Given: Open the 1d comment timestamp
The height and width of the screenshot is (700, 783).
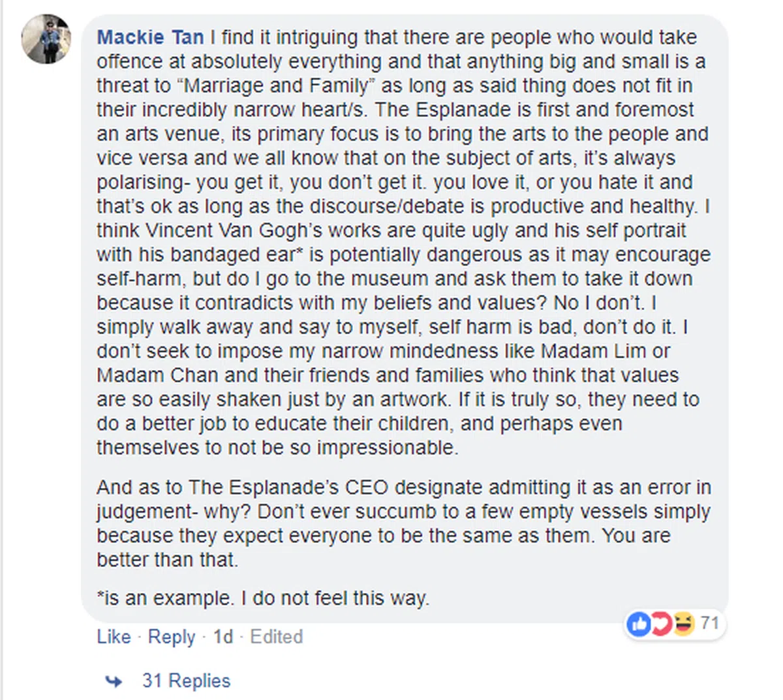Looking at the screenshot, I should 223,637.
